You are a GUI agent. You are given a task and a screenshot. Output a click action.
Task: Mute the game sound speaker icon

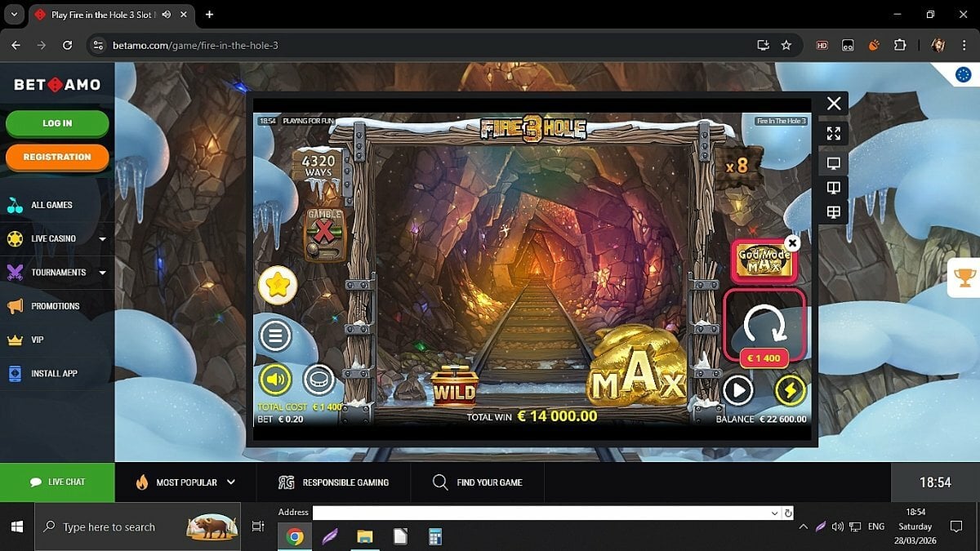(276, 379)
